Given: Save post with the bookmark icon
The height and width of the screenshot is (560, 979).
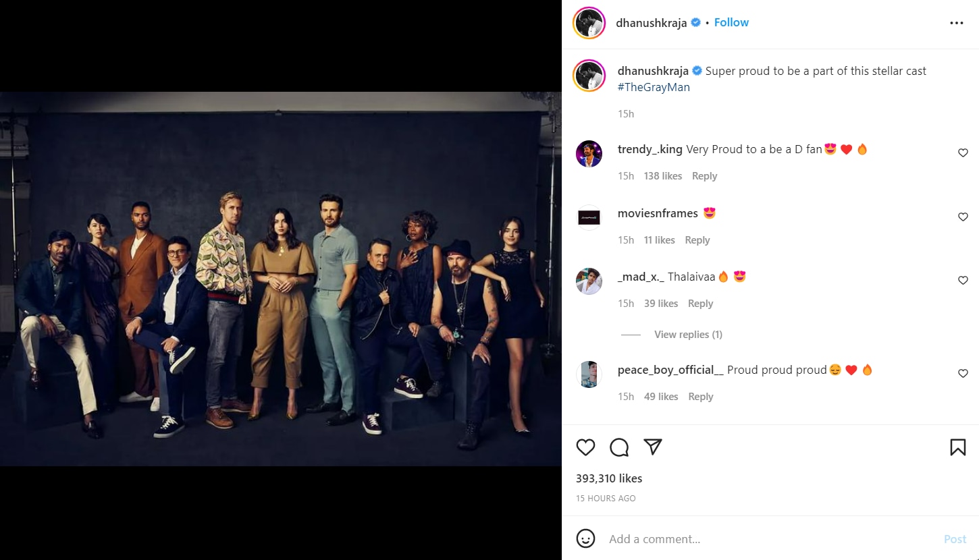Looking at the screenshot, I should pos(957,447).
